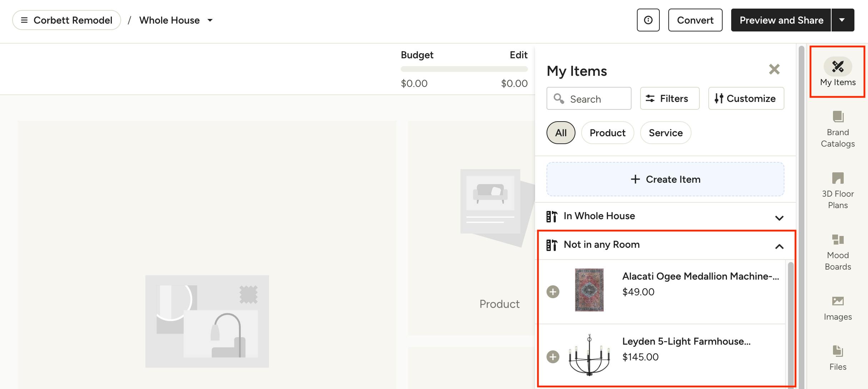Open Images sidebar panel
The width and height of the screenshot is (868, 389).
(x=838, y=309)
